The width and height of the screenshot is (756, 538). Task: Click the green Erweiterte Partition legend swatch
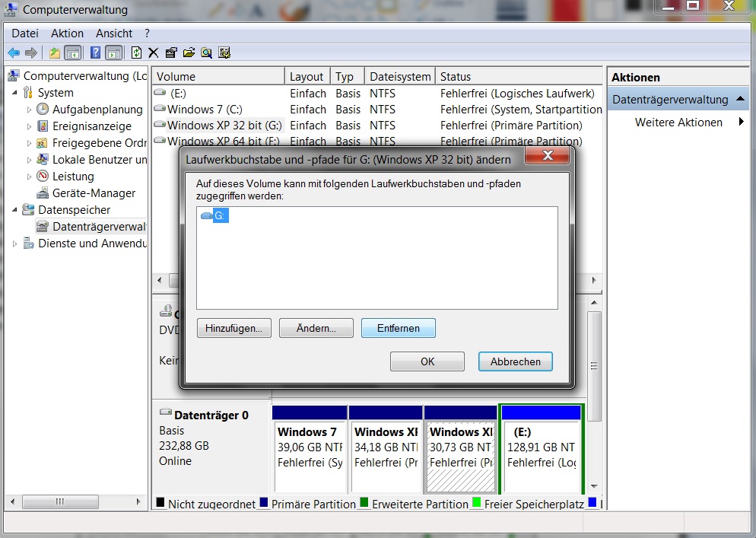(x=364, y=503)
